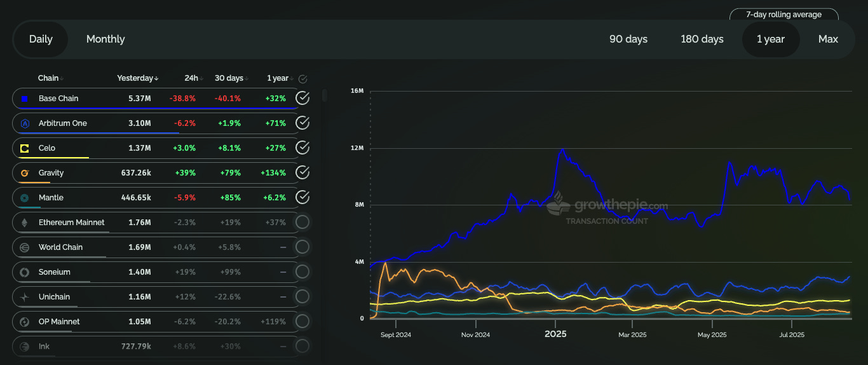
Task: Click the Base Chain logo icon
Action: (25, 99)
